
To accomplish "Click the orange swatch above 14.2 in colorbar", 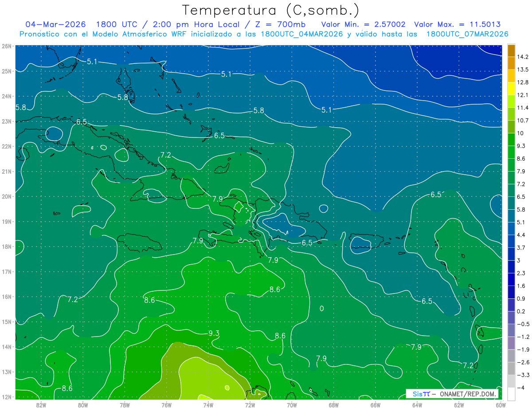I will [511, 51].
